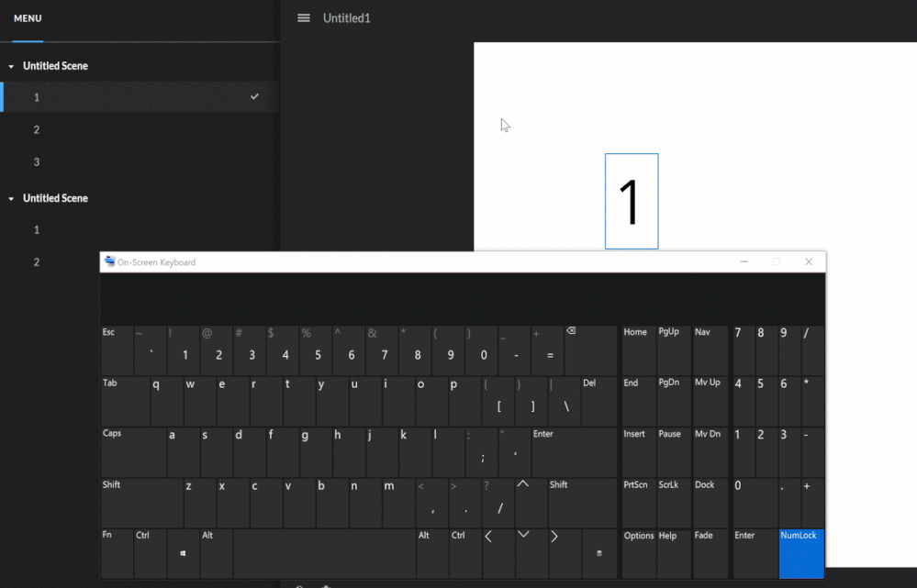Click the Dock key
The image size is (917, 588).
[710, 503]
